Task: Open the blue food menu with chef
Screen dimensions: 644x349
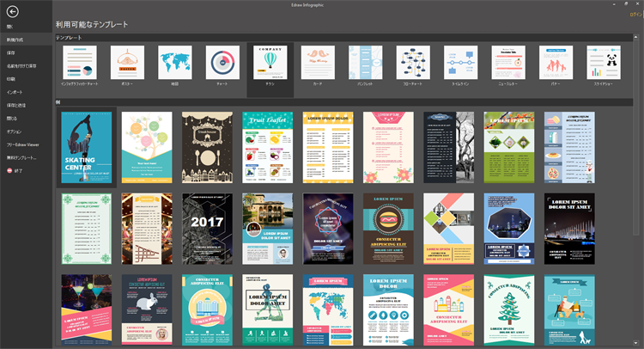Action: point(569,148)
